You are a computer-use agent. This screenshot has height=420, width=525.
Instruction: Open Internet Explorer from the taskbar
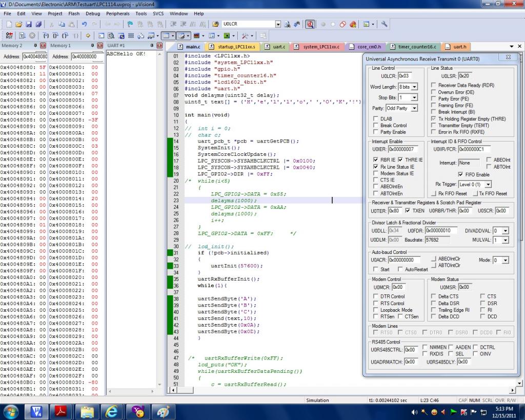click(112, 411)
